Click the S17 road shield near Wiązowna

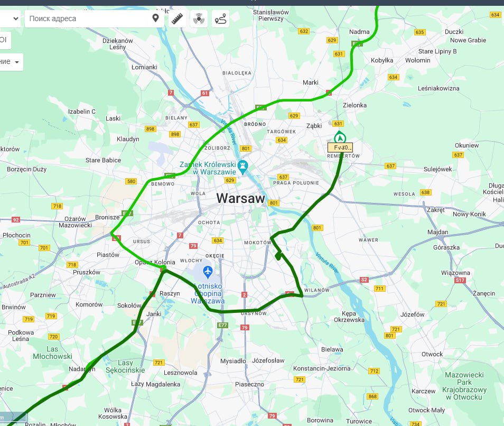click(460, 280)
